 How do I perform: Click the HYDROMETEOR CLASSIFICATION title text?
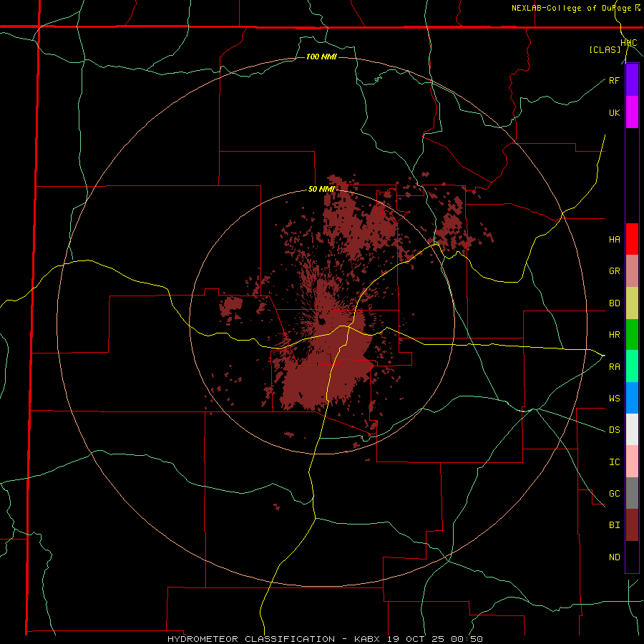[251, 639]
